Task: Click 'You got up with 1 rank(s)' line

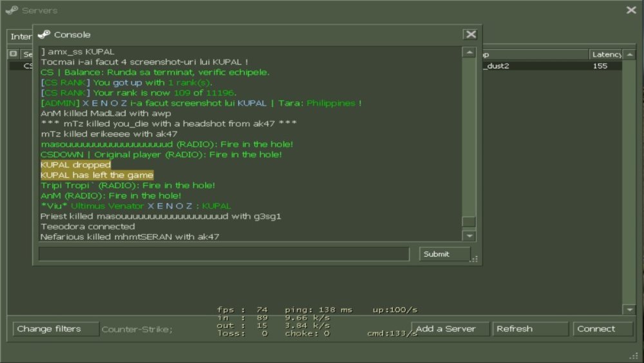Action: click(x=126, y=83)
